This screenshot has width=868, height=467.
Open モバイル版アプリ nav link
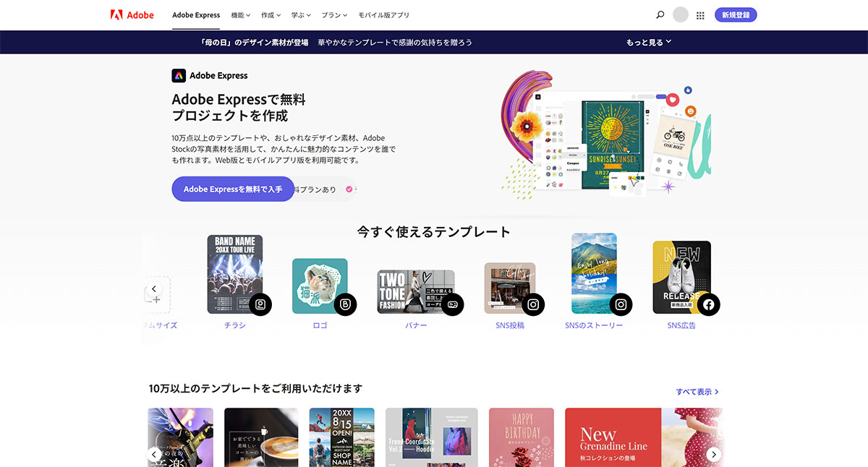(383, 14)
